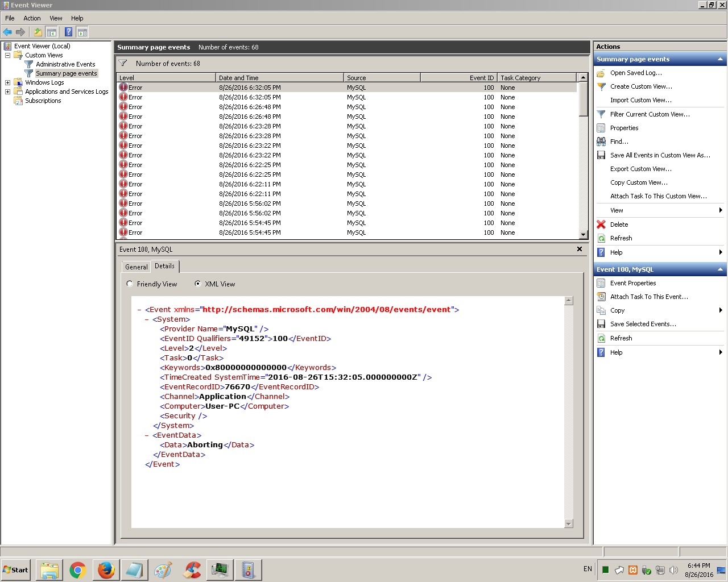Open the Action menu
The image size is (728, 582).
(32, 18)
